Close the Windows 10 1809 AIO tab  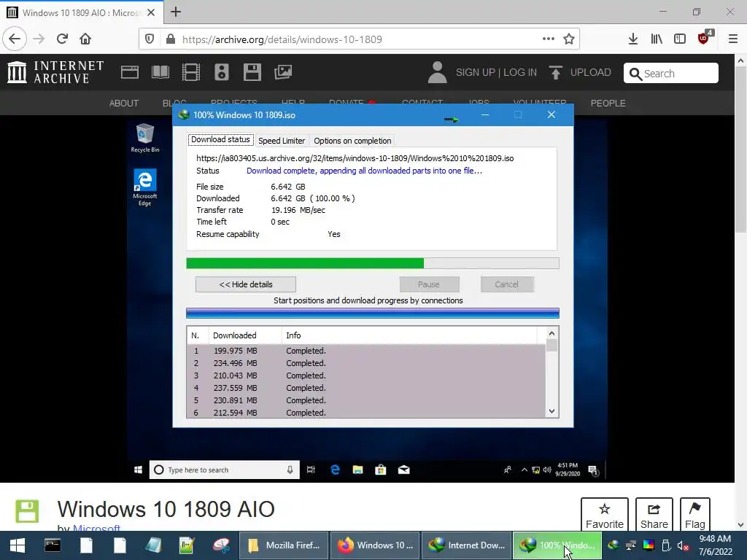tap(151, 12)
